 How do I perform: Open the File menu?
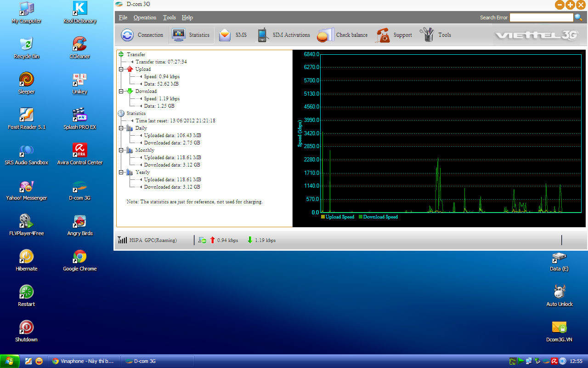pos(123,17)
